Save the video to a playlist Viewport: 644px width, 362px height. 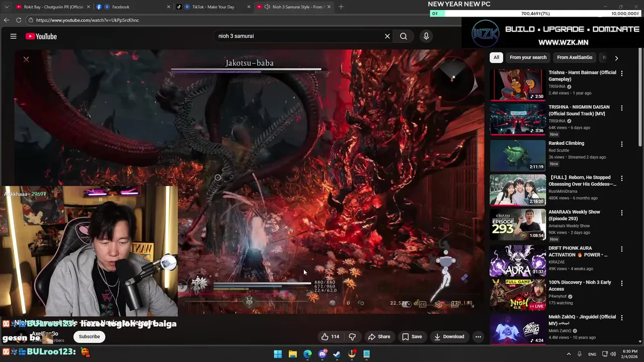412,336
